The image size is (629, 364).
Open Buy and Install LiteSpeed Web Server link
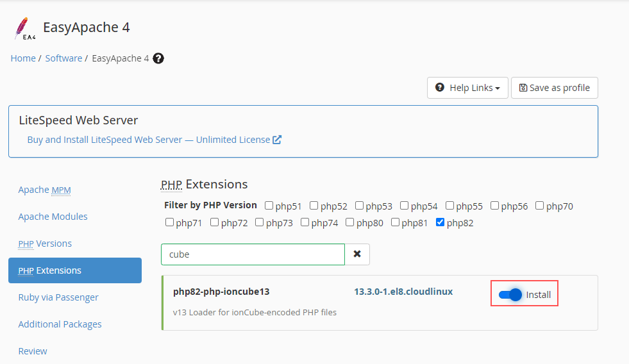tap(148, 140)
